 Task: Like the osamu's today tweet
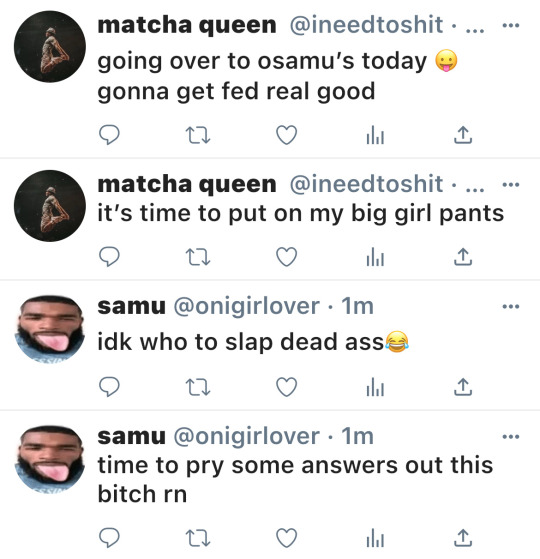tap(287, 135)
